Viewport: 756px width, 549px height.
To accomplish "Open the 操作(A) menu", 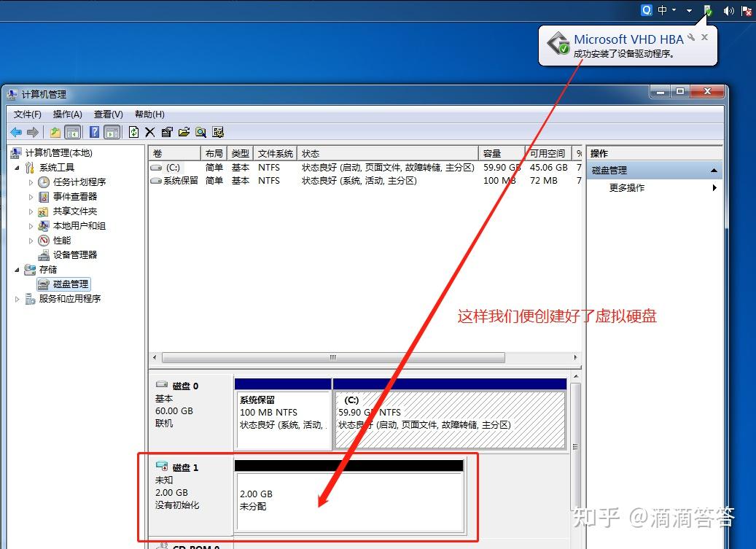I will point(67,114).
